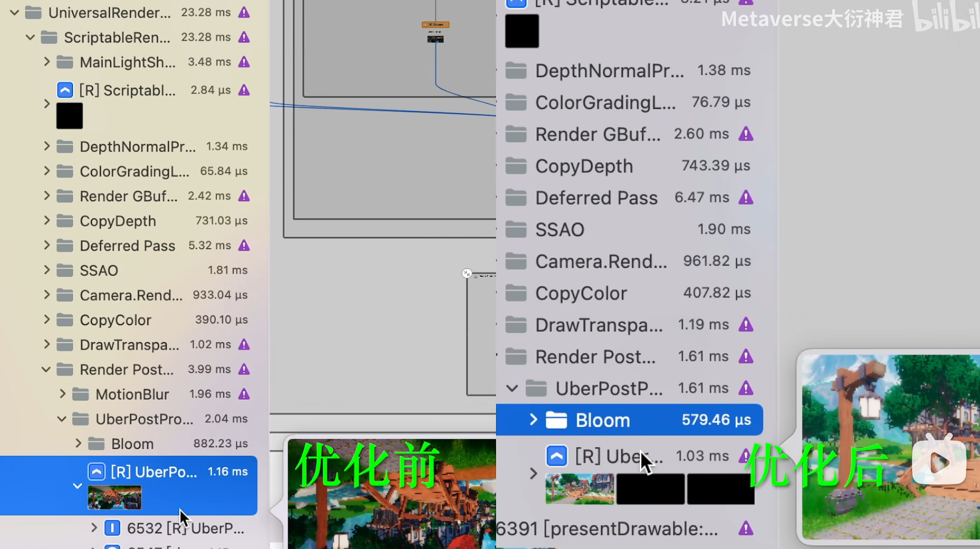Collapse the right UberPostP... group

click(x=512, y=388)
